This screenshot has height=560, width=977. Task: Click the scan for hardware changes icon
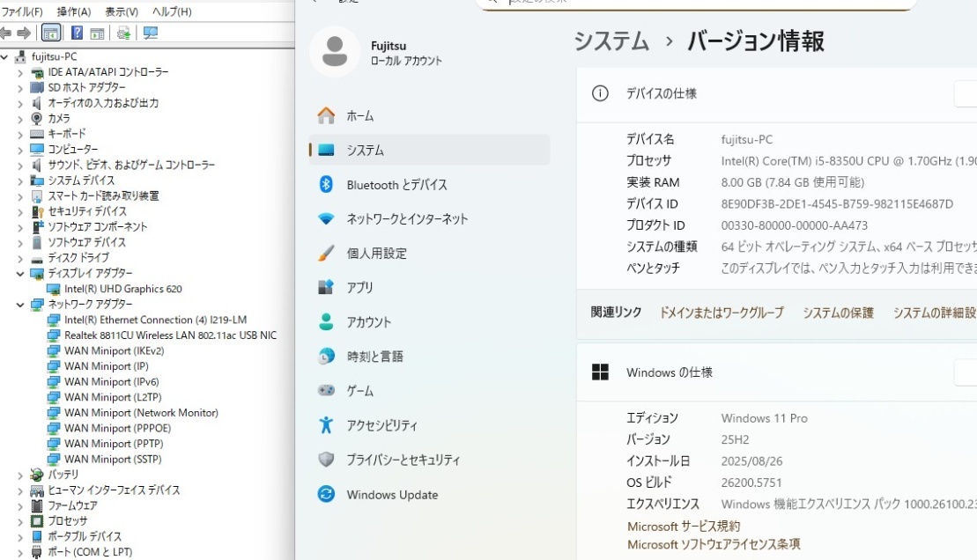(x=151, y=33)
